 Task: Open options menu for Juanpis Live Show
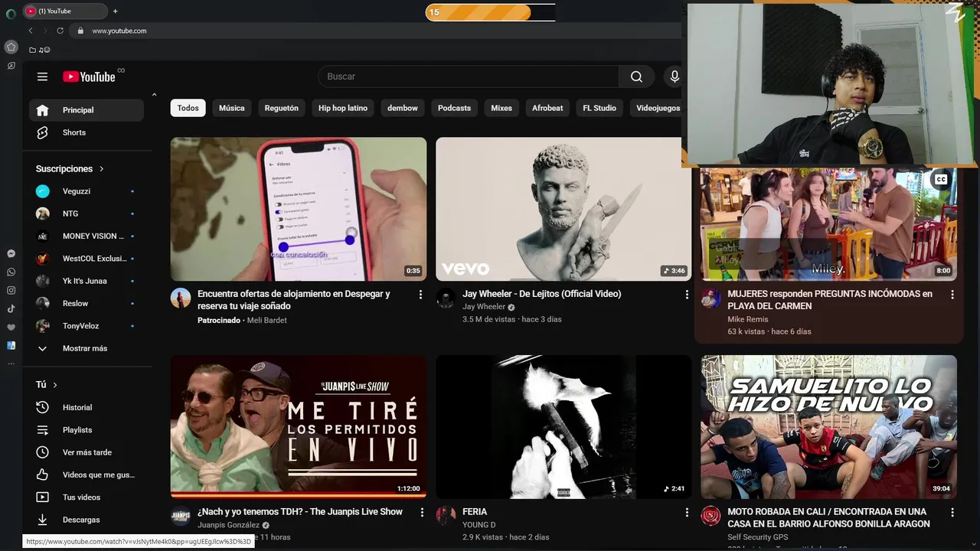pyautogui.click(x=421, y=512)
